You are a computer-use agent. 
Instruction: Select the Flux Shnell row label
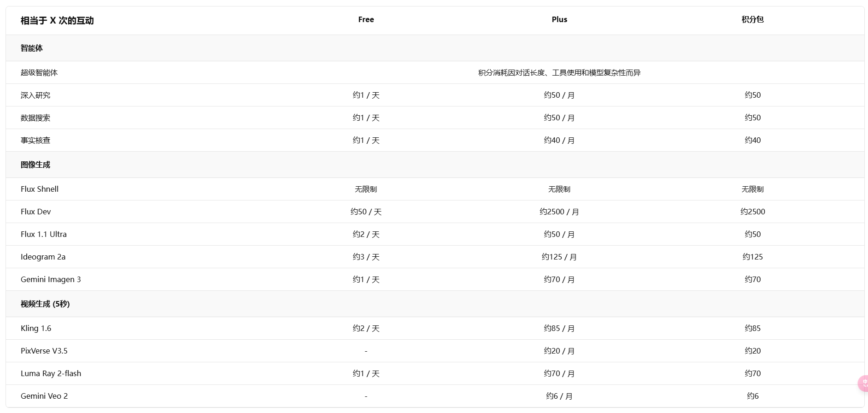click(x=40, y=189)
